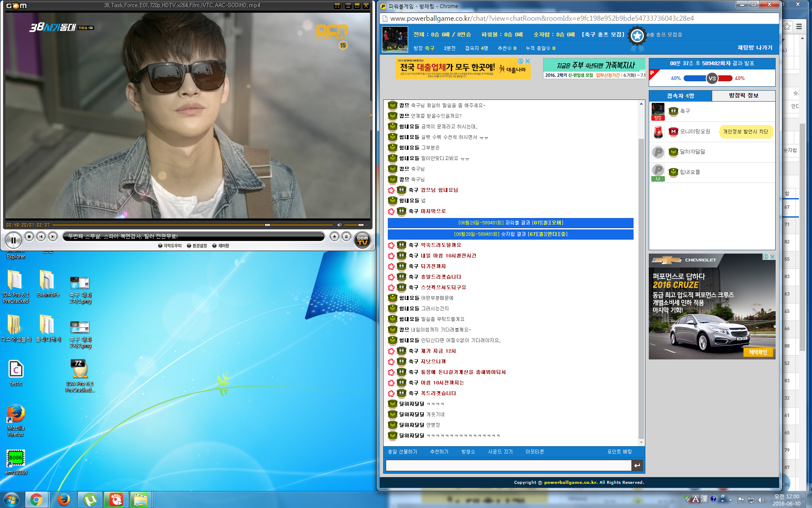Viewport: 812px width, 508px height.
Task: Click the eject/open file button in GOM Player
Action: [335, 237]
